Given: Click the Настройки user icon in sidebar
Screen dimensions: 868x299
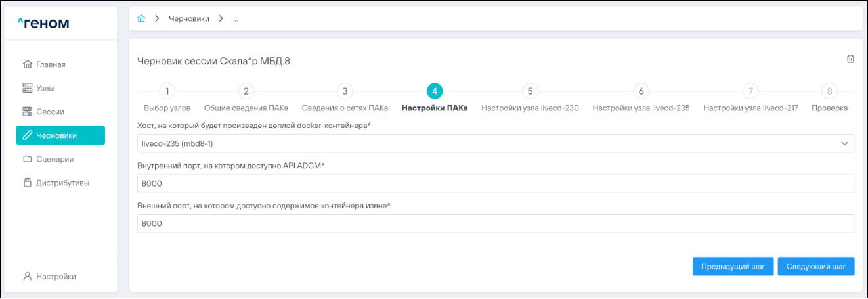Looking at the screenshot, I should [27, 277].
